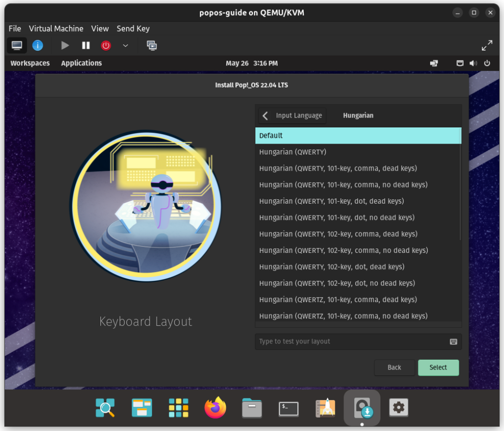
Task: Open the manage VM snapshots icon
Action: 152,45
